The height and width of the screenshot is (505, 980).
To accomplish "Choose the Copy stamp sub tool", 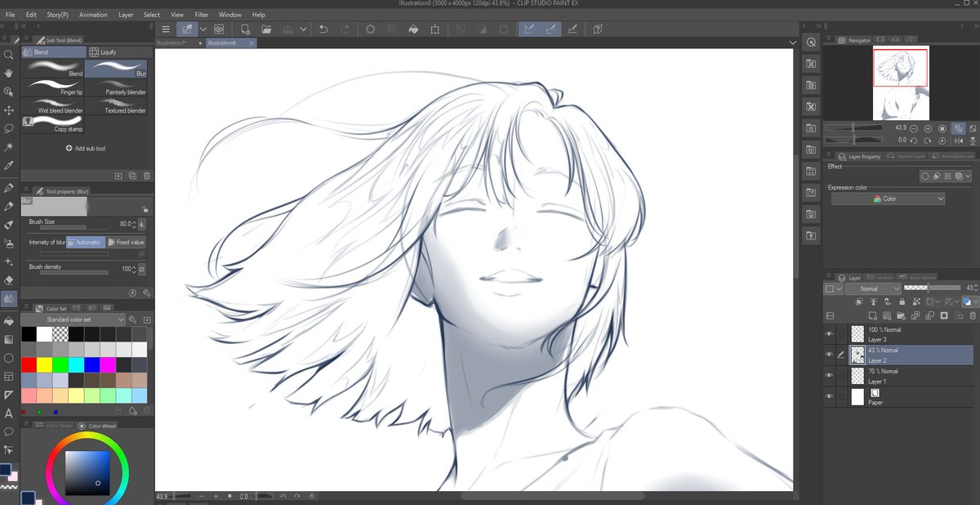I will point(54,123).
